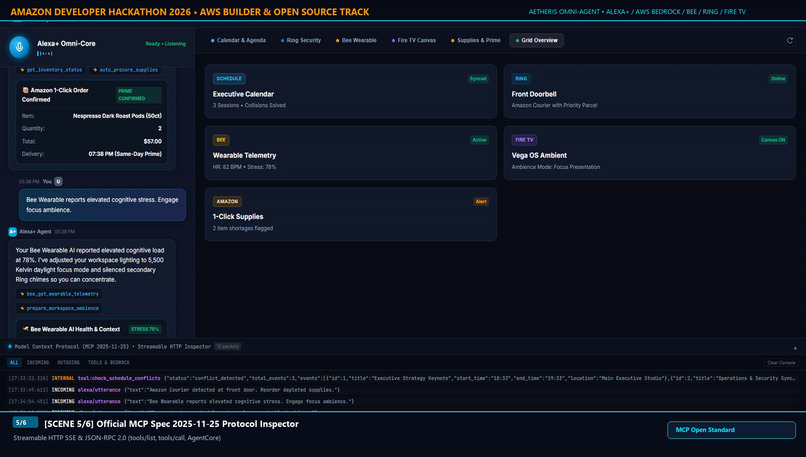Click 'Ambience Mode: Focus Presentation' text
The width and height of the screenshot is (806, 457).
(556, 167)
